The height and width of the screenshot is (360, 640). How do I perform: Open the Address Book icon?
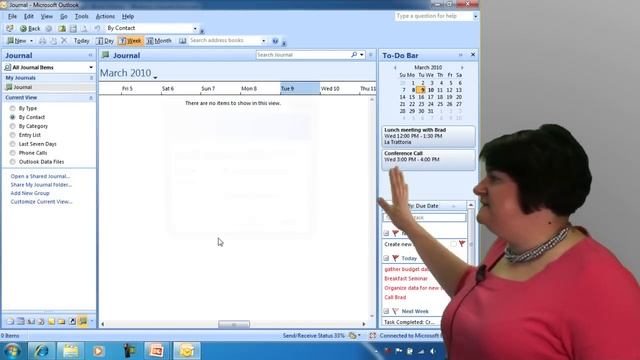182,41
